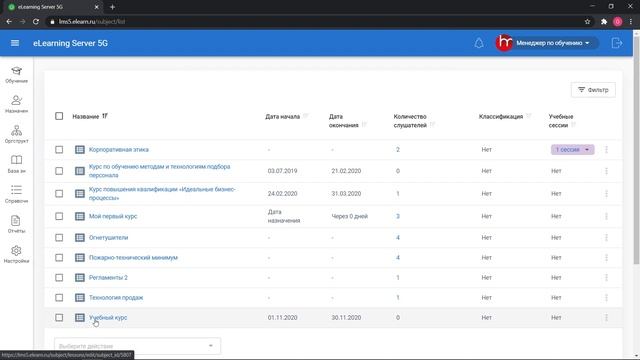The image size is (640, 360).
Task: Open the notifications bell
Action: click(479, 43)
